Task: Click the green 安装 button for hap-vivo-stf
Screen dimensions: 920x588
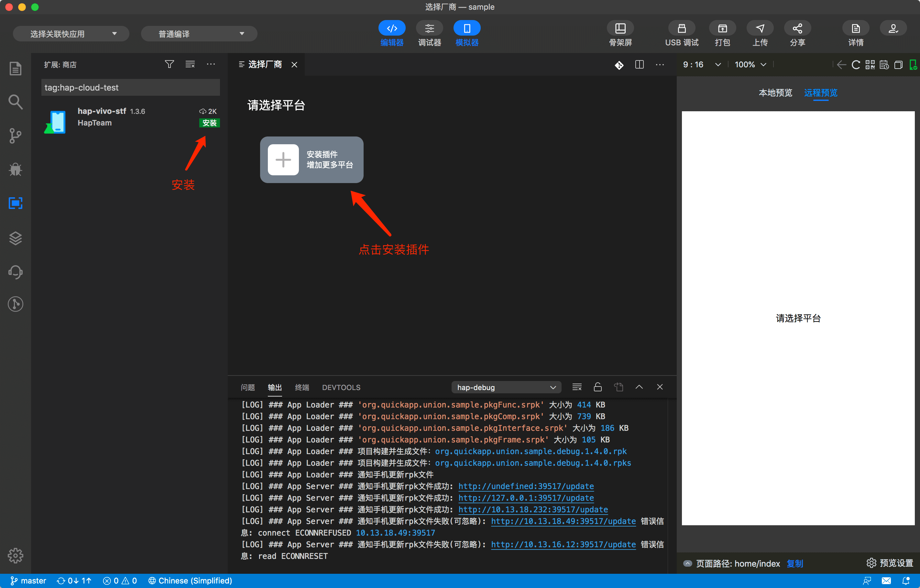Action: (209, 123)
